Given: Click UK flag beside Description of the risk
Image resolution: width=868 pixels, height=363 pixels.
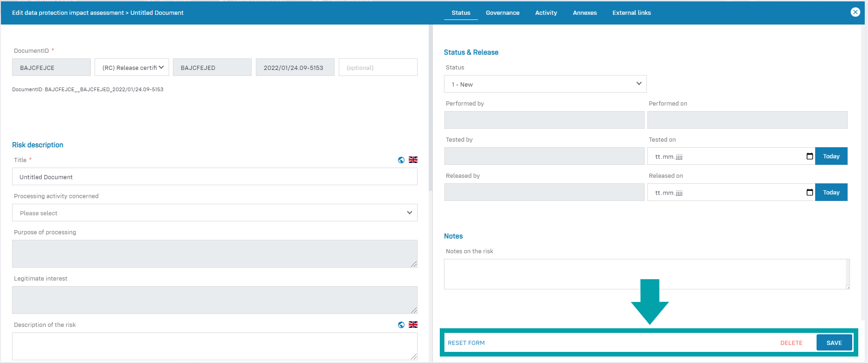Looking at the screenshot, I should [413, 325].
